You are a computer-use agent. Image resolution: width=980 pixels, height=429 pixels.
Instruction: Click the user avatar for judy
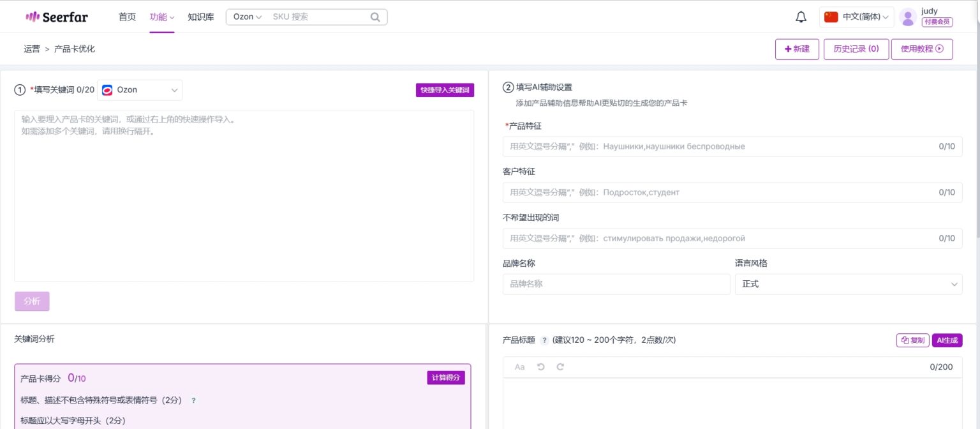907,17
